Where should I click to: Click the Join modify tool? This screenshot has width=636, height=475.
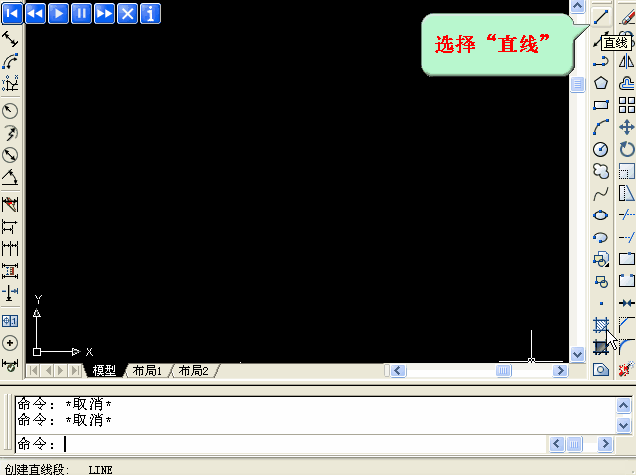tap(627, 303)
